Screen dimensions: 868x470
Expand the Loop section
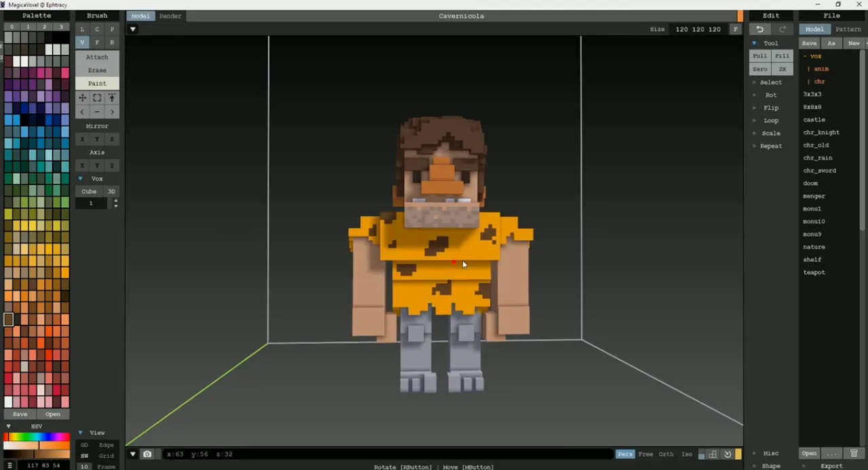pyautogui.click(x=754, y=121)
